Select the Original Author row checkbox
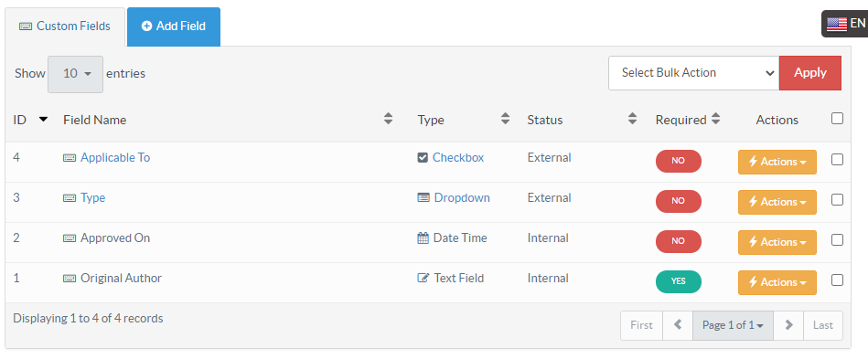 [837, 280]
